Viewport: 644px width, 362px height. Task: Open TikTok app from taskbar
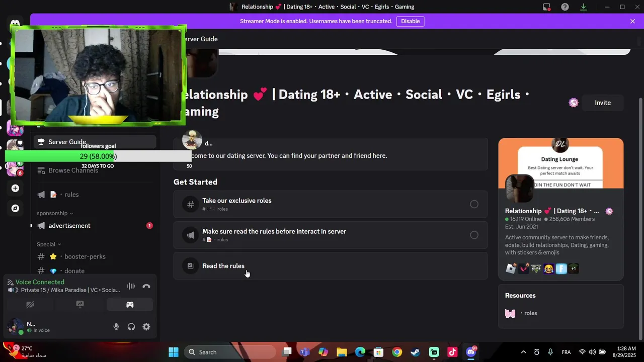point(452,352)
